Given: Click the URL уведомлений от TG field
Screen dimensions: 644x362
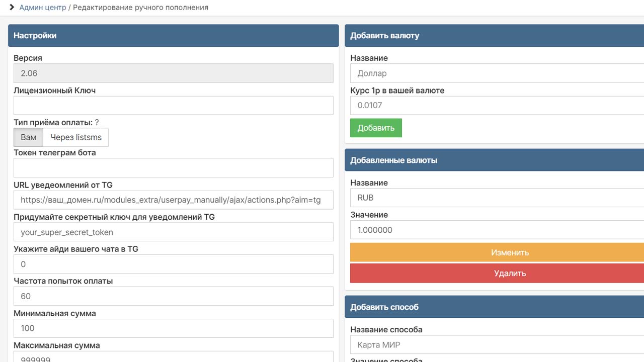Looking at the screenshot, I should pyautogui.click(x=173, y=200).
